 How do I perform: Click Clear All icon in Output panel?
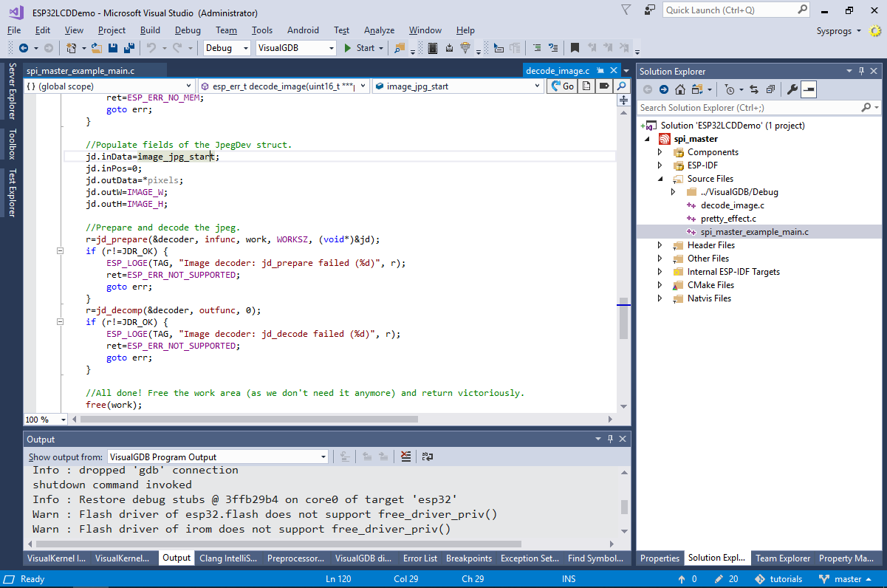tap(405, 457)
